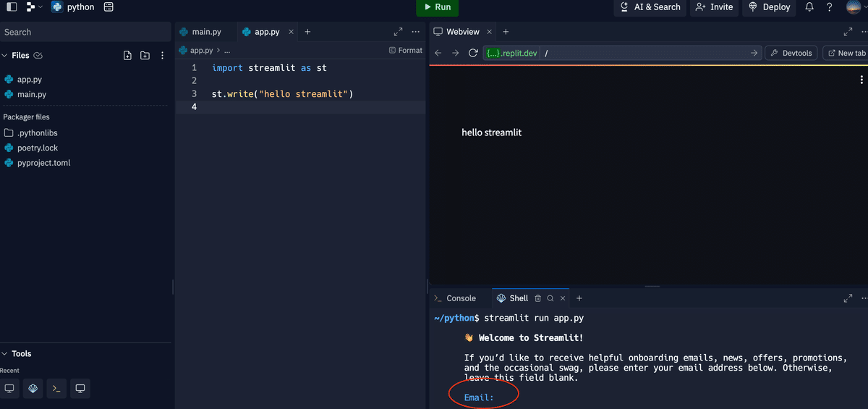This screenshot has width=868, height=409.
Task: Maximize the Webview pane
Action: 848,32
